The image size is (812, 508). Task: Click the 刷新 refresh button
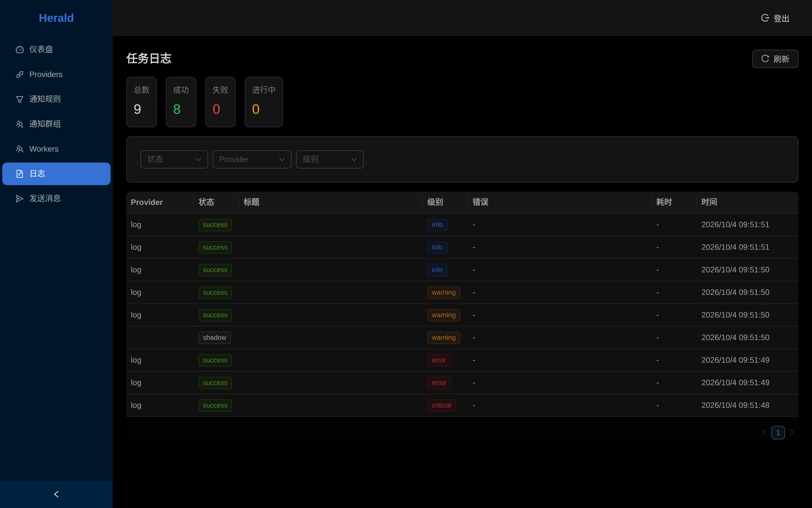pyautogui.click(x=775, y=59)
